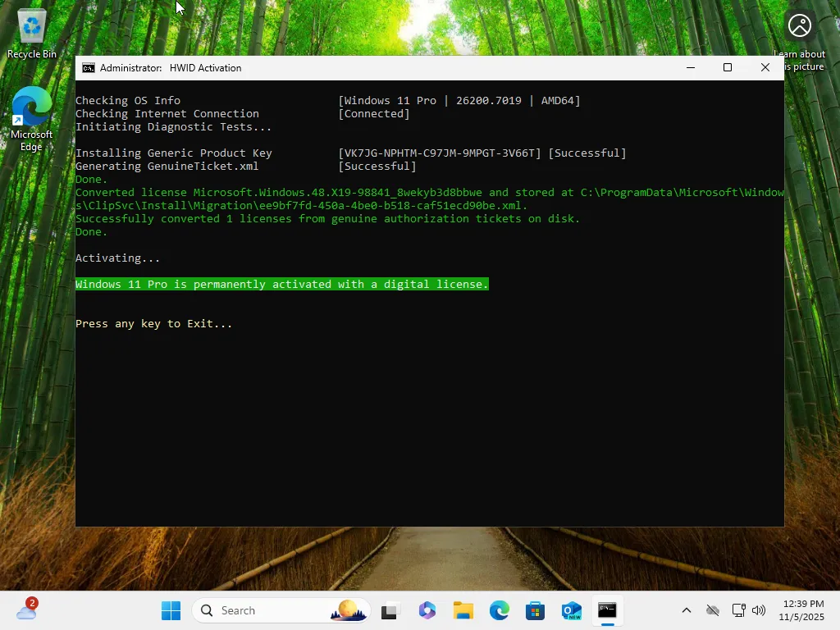840x630 pixels.
Task: Open Task View from the taskbar
Action: 389,610
